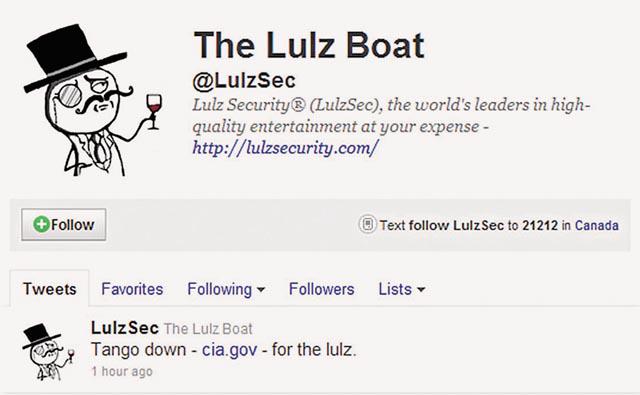The height and width of the screenshot is (395, 640).
Task: Expand the Lists dropdown arrow
Action: coord(421,290)
